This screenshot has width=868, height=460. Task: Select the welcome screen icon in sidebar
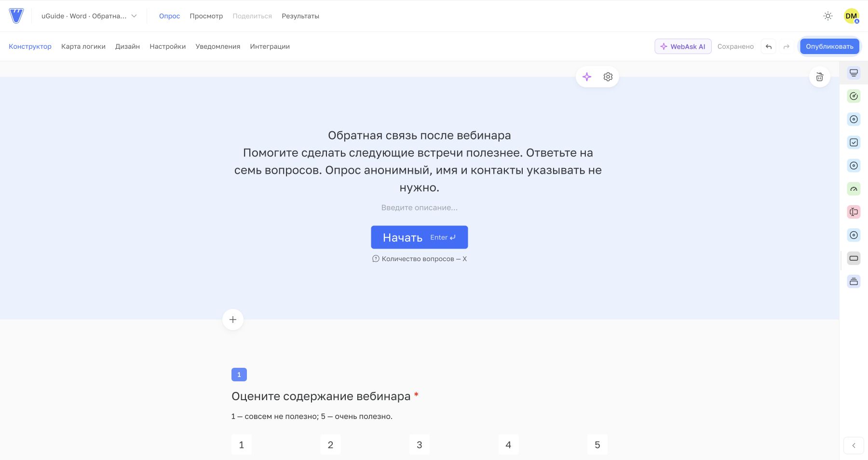854,73
